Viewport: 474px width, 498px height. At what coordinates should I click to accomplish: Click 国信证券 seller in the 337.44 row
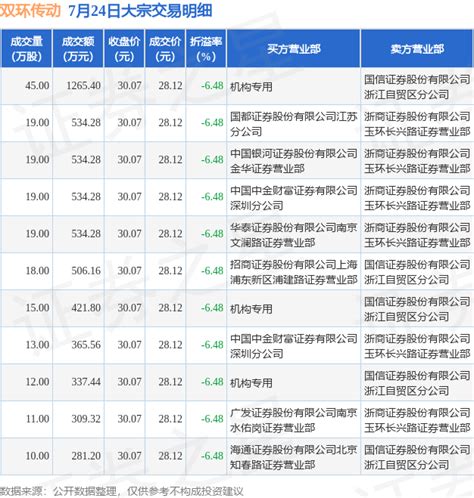417,383
